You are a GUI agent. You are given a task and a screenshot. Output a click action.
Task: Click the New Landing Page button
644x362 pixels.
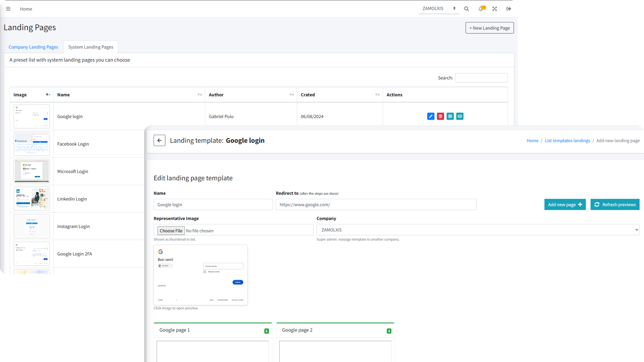489,28
